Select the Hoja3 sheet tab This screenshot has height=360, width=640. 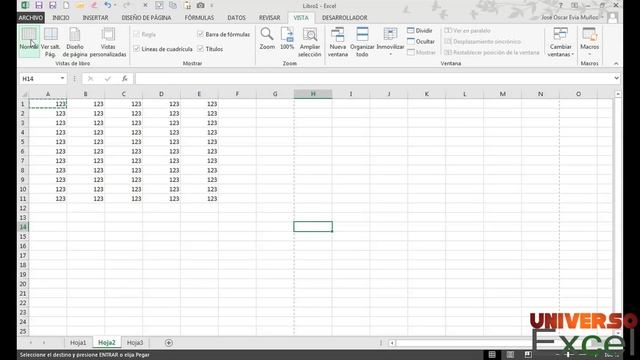(135, 343)
